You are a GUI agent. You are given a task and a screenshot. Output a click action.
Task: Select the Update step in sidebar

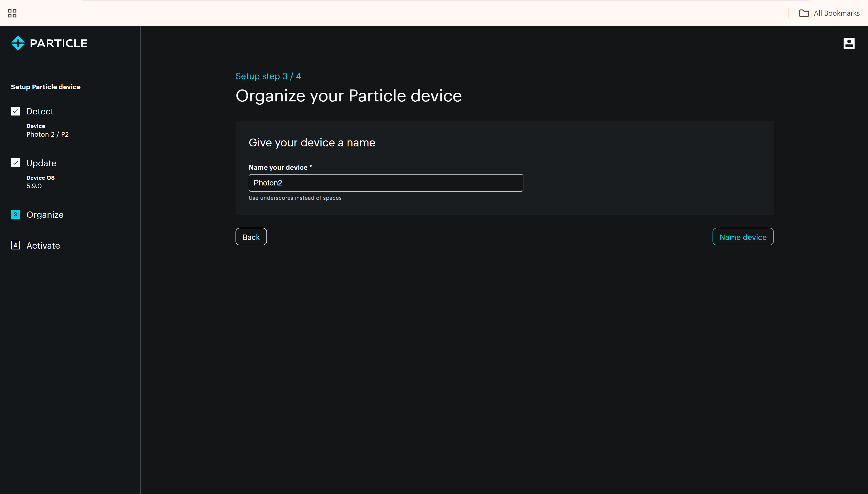tap(41, 163)
